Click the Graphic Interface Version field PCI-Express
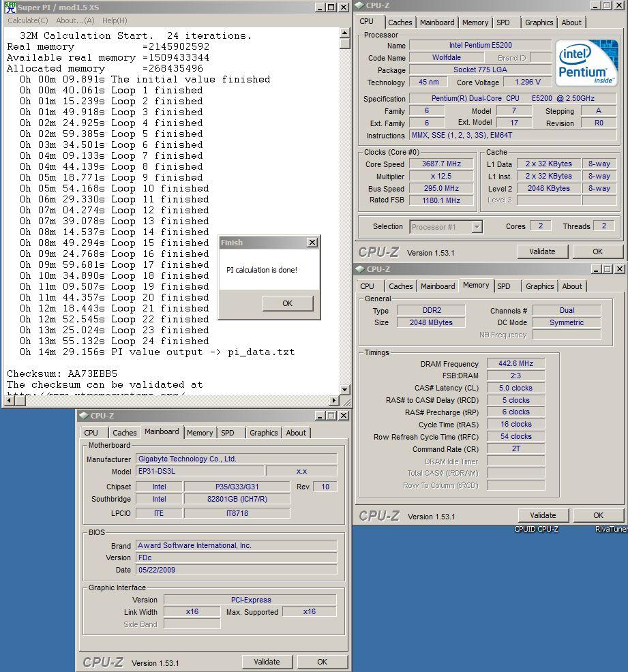 pyautogui.click(x=250, y=600)
